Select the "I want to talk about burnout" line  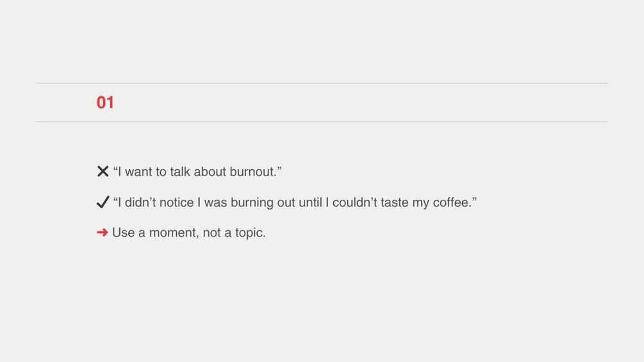197,172
